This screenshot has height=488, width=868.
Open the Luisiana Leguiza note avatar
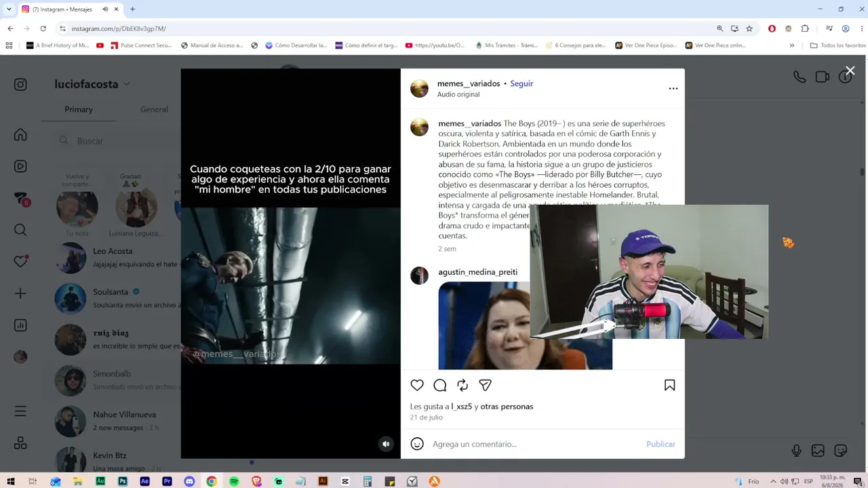click(x=136, y=207)
